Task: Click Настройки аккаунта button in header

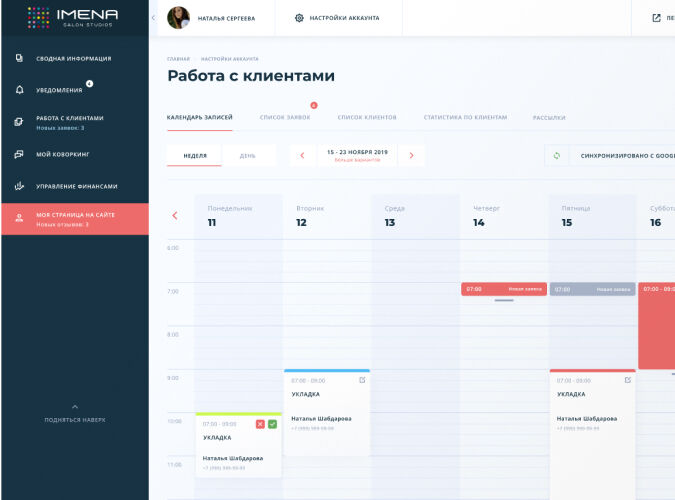Action: (x=338, y=18)
